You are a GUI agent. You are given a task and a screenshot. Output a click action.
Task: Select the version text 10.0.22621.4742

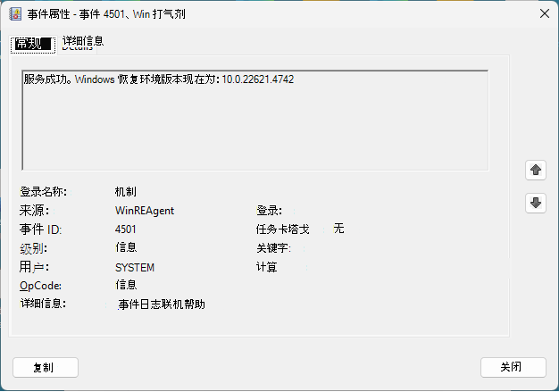(258, 79)
